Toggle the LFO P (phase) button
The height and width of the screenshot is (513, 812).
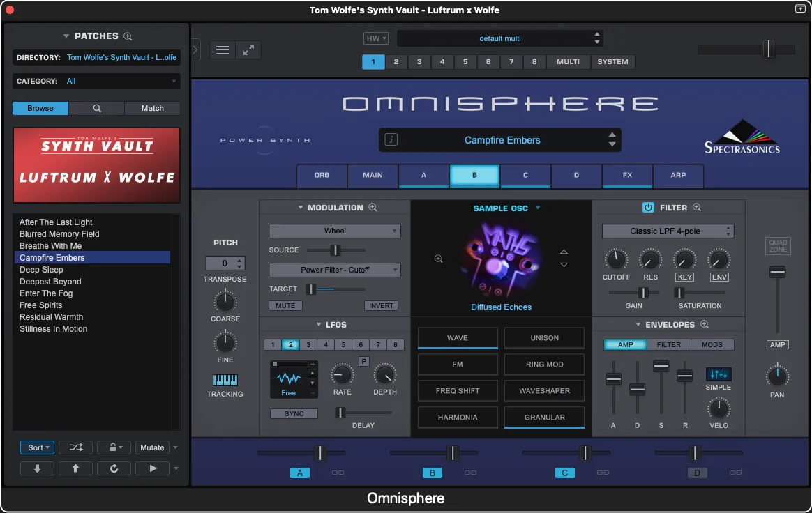(364, 361)
